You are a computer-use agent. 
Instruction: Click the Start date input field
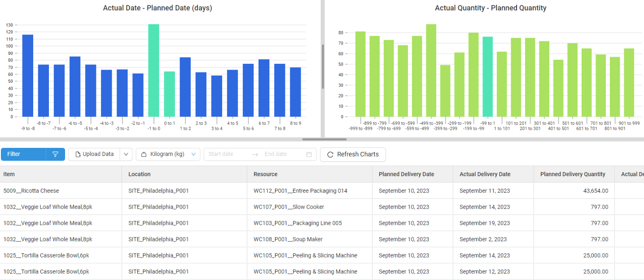[227, 154]
